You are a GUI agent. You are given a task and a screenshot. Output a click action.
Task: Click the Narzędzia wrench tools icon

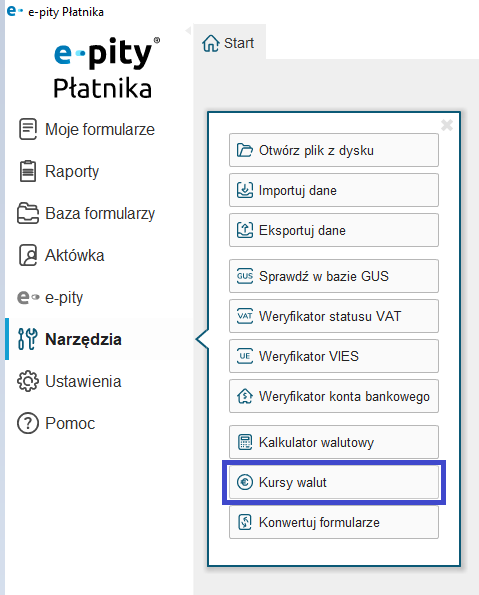click(x=28, y=339)
